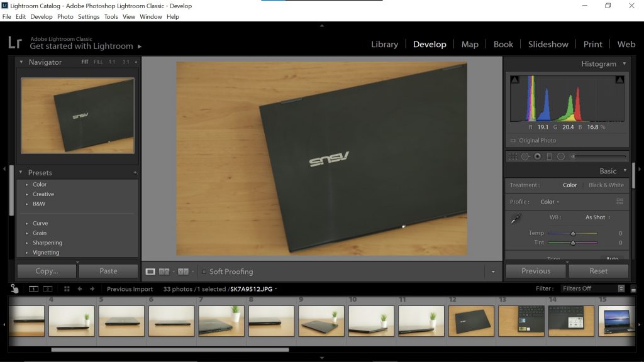Click the main window display button 1
The height and width of the screenshot is (362, 644).
point(33,289)
